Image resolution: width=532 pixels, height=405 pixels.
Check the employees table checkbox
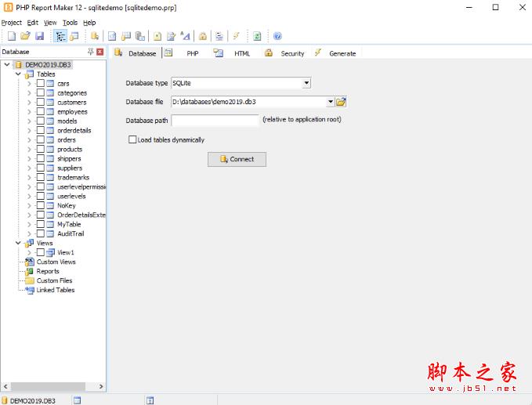(x=41, y=111)
